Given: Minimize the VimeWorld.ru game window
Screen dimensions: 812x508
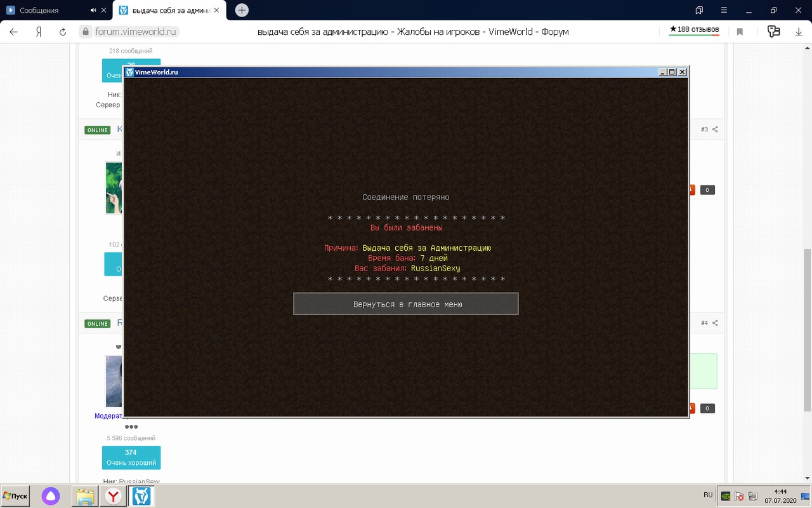Looking at the screenshot, I should click(x=663, y=72).
